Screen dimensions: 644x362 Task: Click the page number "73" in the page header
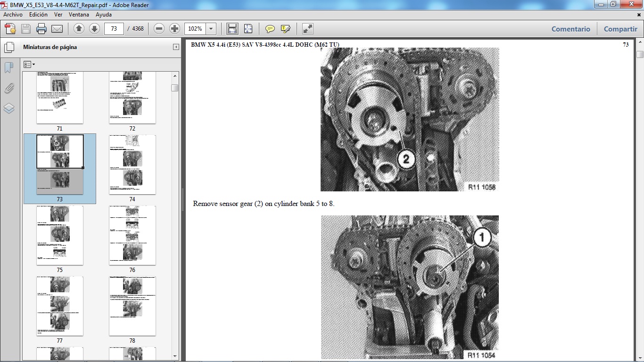click(x=626, y=45)
